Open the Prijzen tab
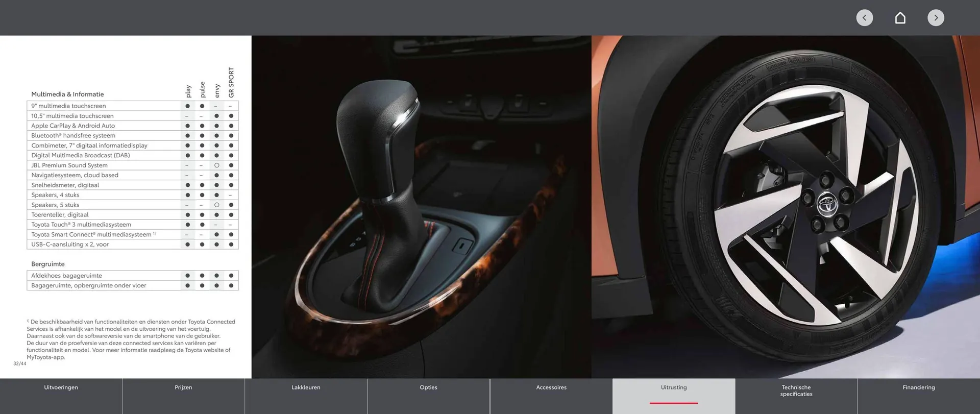 (x=183, y=387)
